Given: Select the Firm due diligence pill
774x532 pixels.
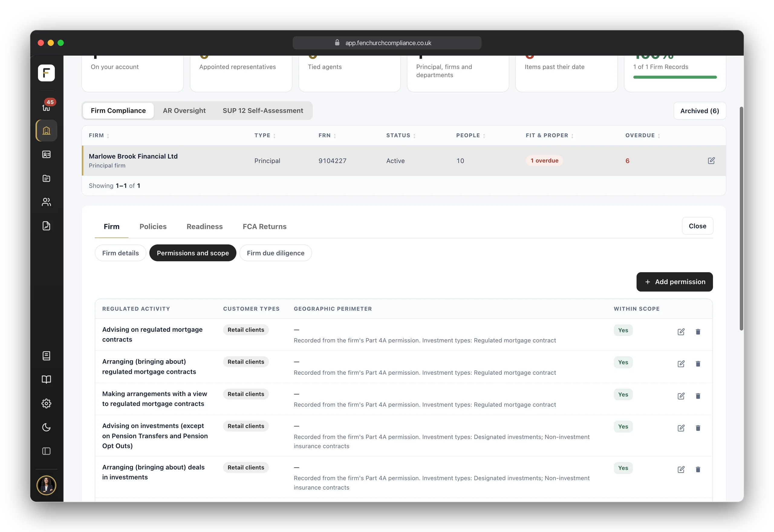Looking at the screenshot, I should tap(275, 253).
